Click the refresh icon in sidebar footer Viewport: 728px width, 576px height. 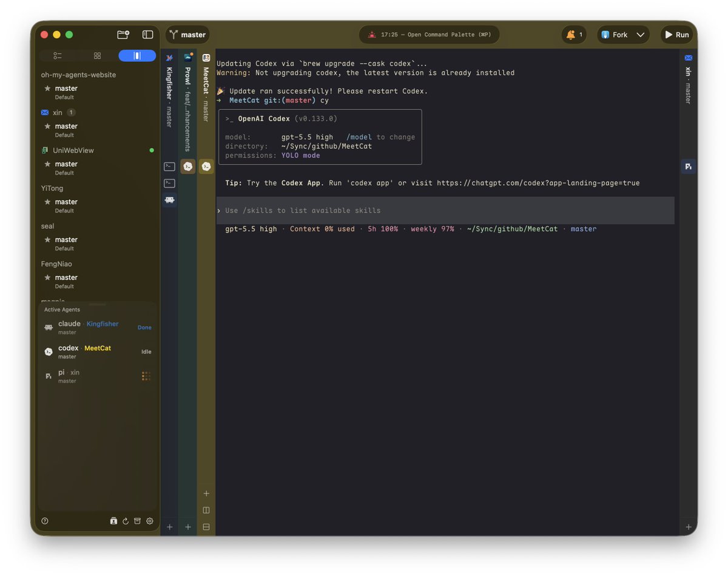[126, 521]
